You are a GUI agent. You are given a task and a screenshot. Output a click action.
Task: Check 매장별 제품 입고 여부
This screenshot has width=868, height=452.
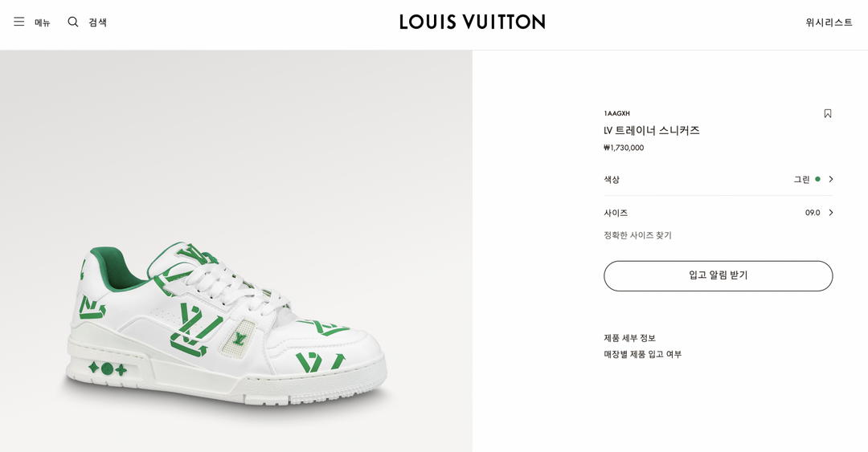coord(642,354)
